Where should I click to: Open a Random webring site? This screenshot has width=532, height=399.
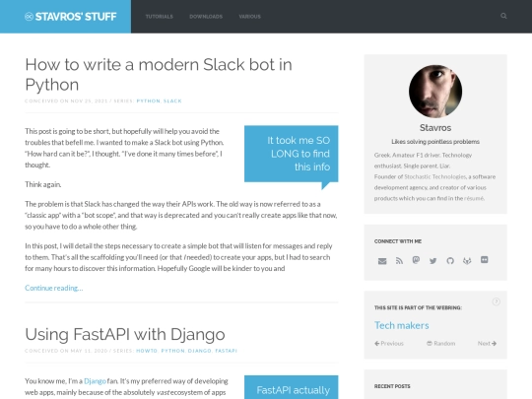point(440,344)
